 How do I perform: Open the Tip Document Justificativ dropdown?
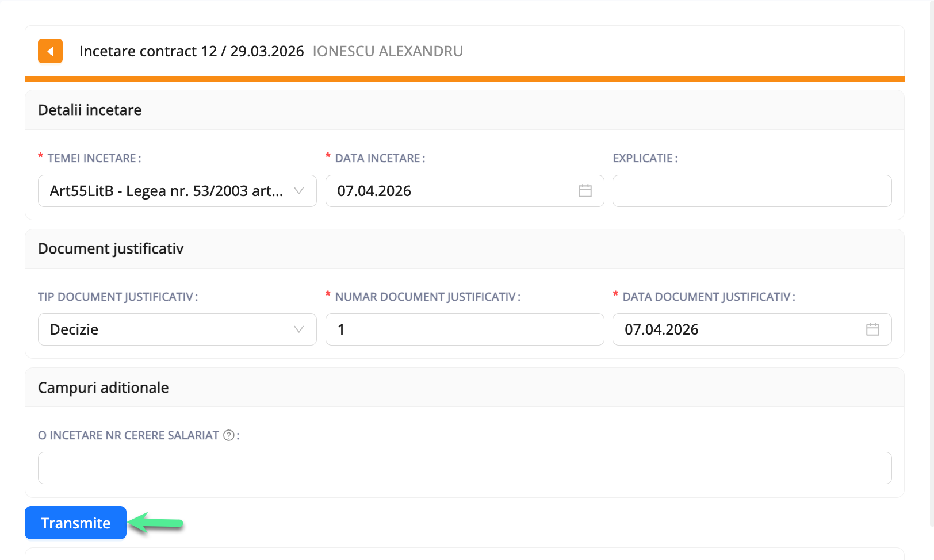click(177, 329)
